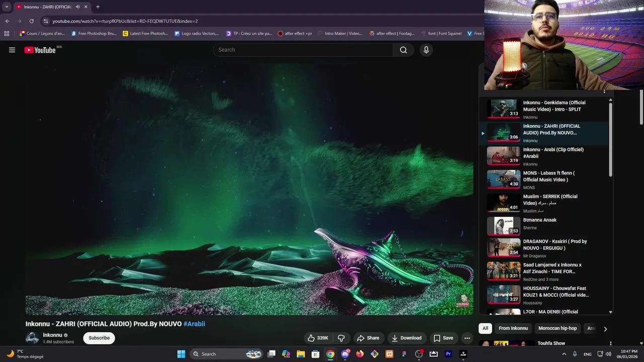The height and width of the screenshot is (362, 644).
Task: Subscribe to the Inkonnu channel
Action: click(99, 338)
